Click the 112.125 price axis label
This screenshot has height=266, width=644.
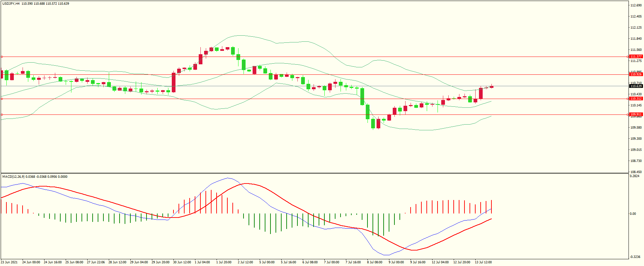tap(636, 28)
